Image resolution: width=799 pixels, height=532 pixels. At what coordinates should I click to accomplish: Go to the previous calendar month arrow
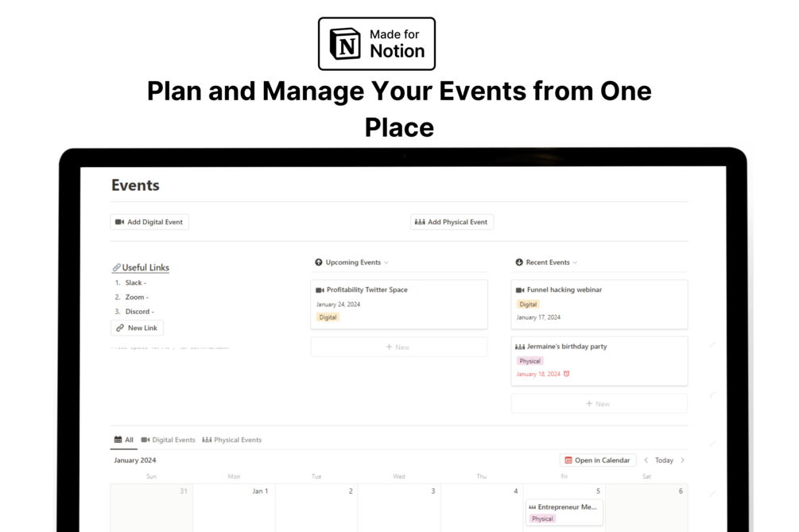pyautogui.click(x=646, y=460)
